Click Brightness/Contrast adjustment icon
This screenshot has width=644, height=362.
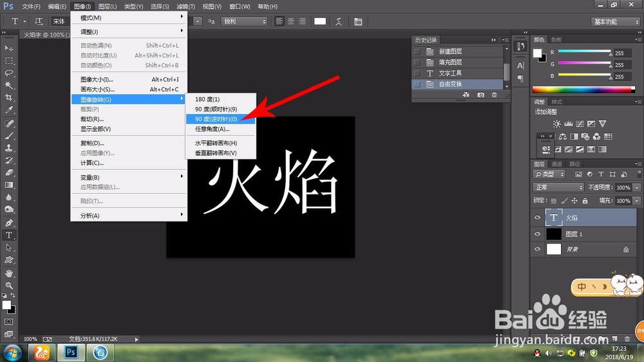point(556,124)
